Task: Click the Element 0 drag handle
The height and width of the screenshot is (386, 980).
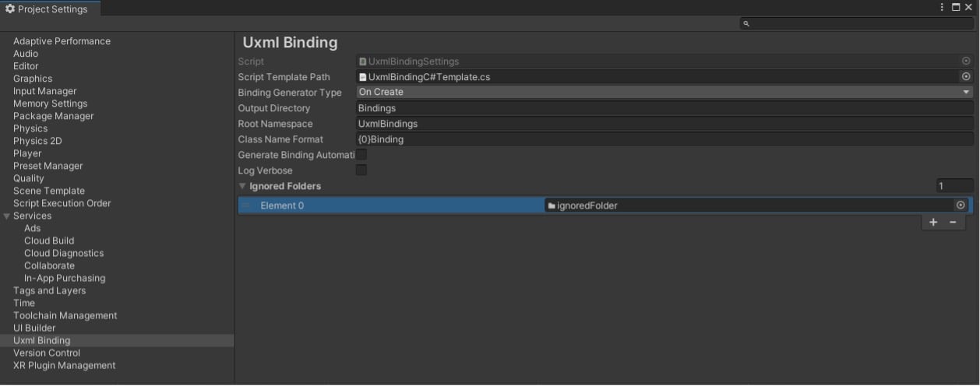Action: (x=246, y=205)
